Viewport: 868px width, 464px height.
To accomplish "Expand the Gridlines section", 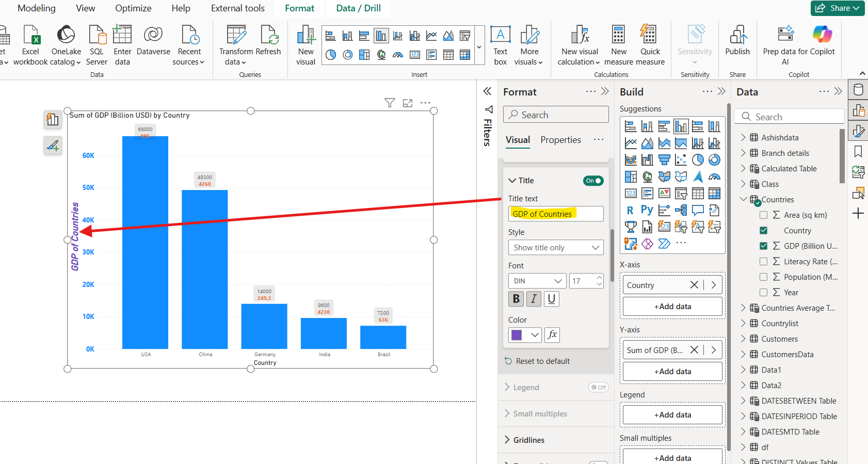I will pos(528,440).
